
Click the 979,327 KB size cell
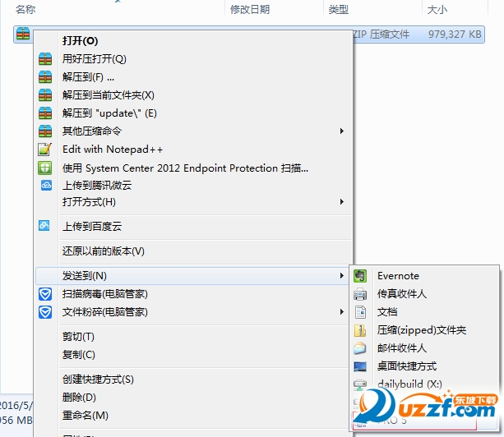point(455,34)
